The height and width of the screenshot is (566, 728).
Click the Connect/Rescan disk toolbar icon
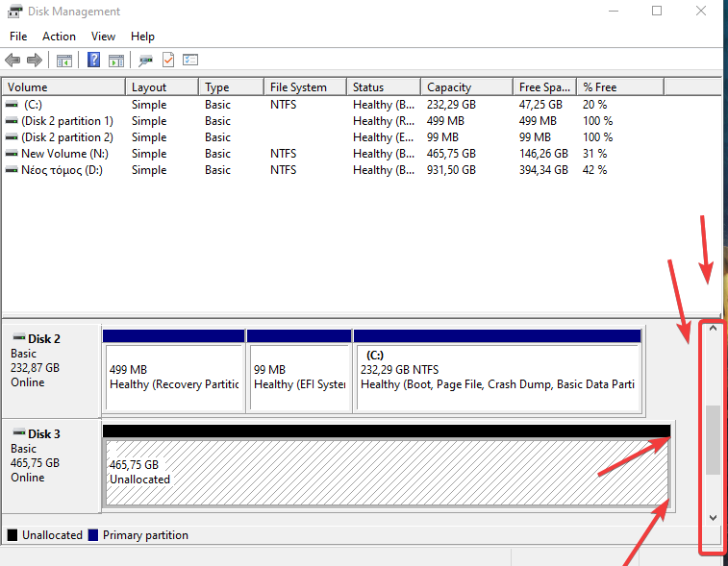pos(145,61)
